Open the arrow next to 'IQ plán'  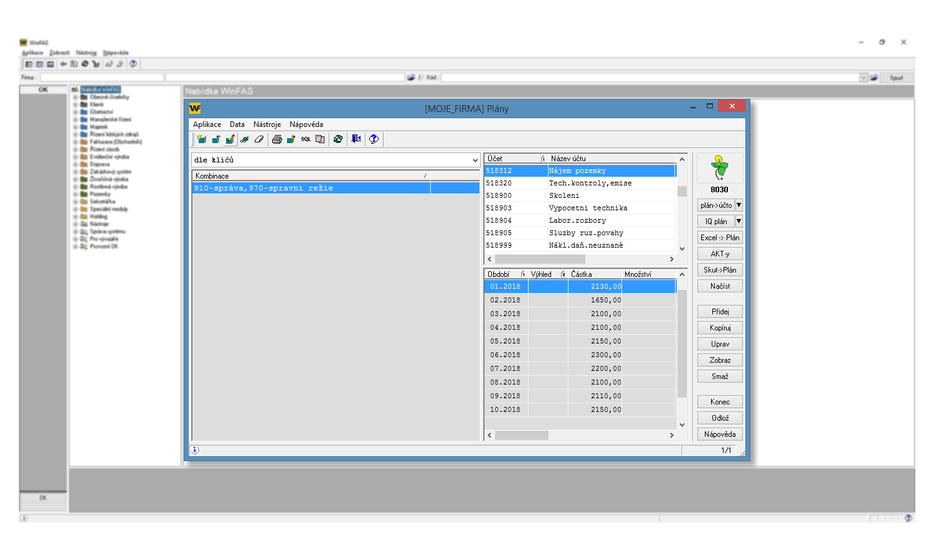(x=739, y=222)
